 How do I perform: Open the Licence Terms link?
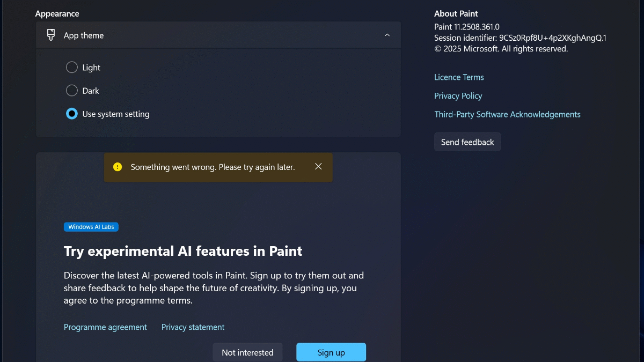pyautogui.click(x=459, y=77)
